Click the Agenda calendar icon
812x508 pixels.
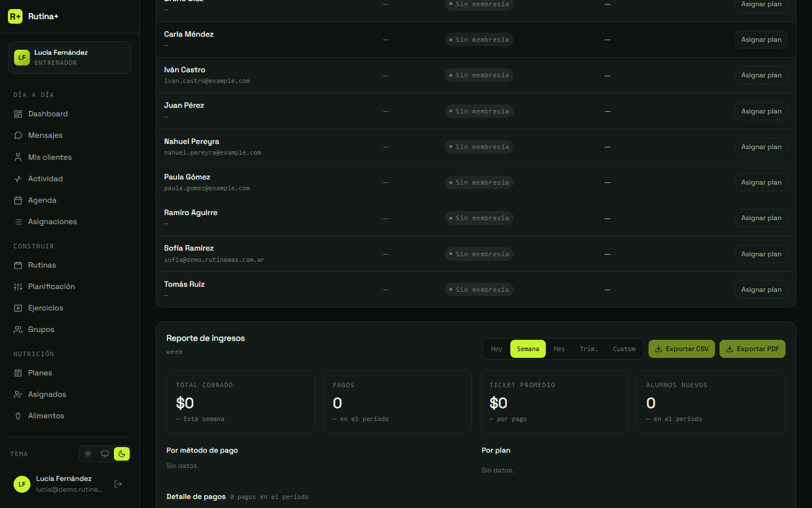[18, 200]
